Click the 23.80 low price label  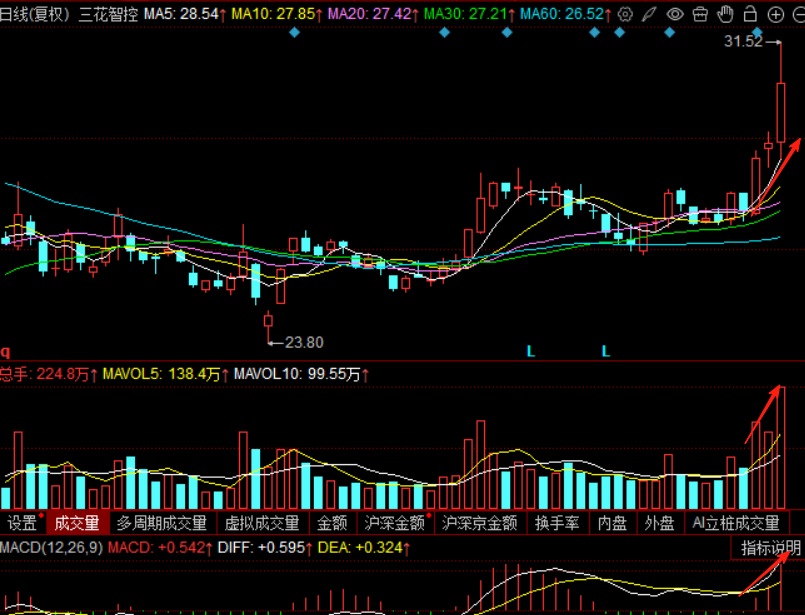point(304,342)
